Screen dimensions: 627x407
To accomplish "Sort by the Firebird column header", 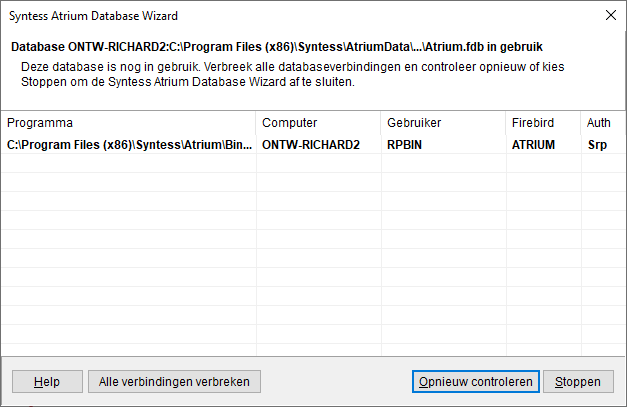I will click(543, 123).
